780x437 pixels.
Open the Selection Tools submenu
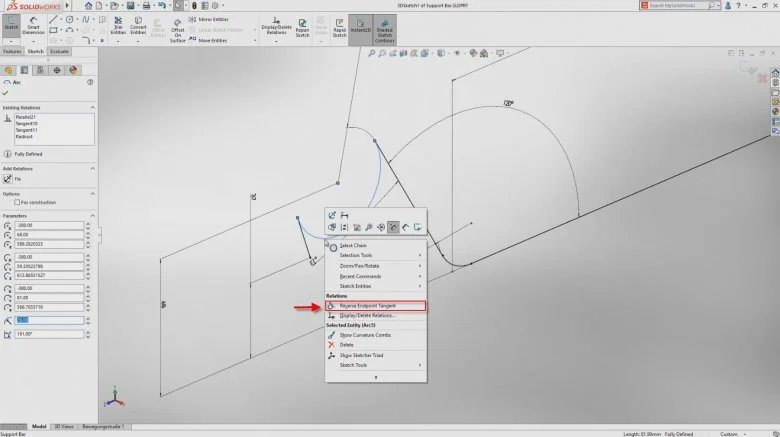pos(376,255)
